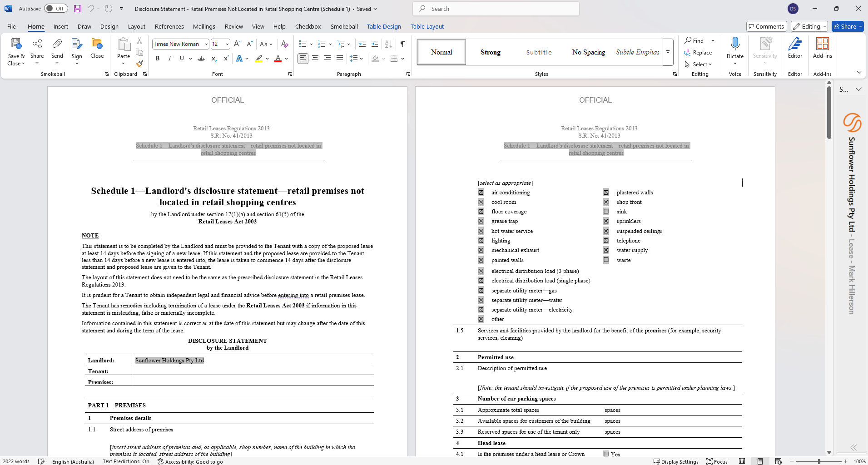Click the Sign document icon

tap(77, 44)
